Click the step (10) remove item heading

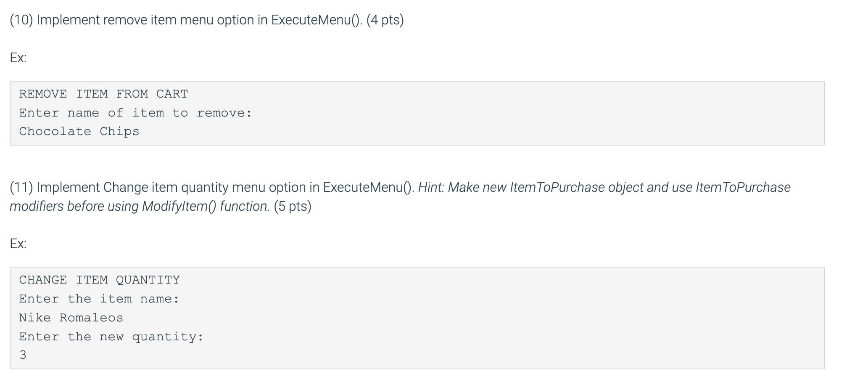(207, 20)
